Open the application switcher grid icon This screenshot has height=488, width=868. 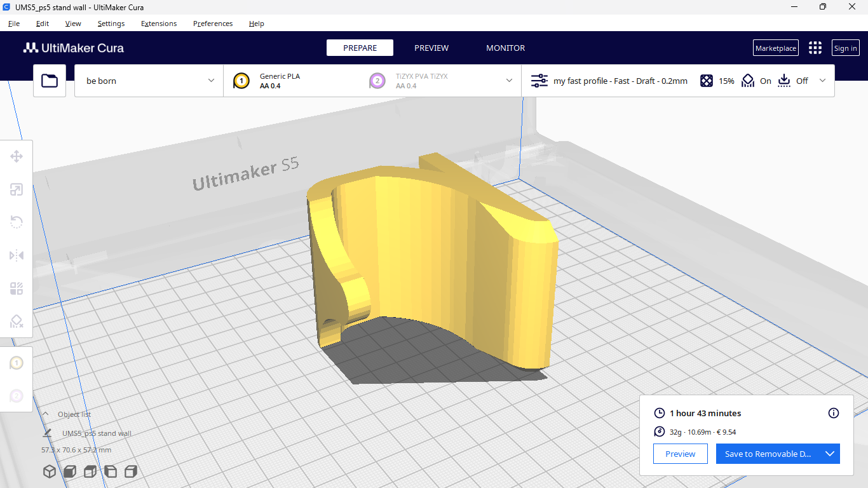815,48
